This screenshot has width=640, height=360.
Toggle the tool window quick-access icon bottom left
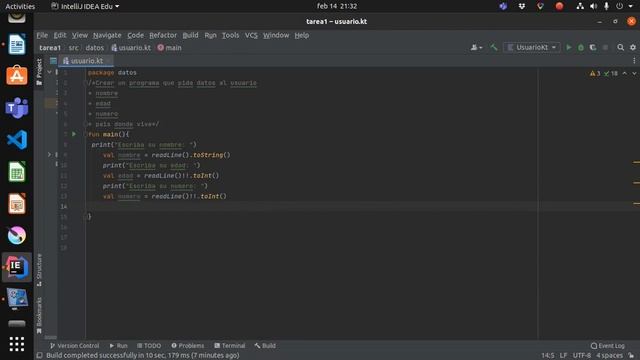(39, 356)
